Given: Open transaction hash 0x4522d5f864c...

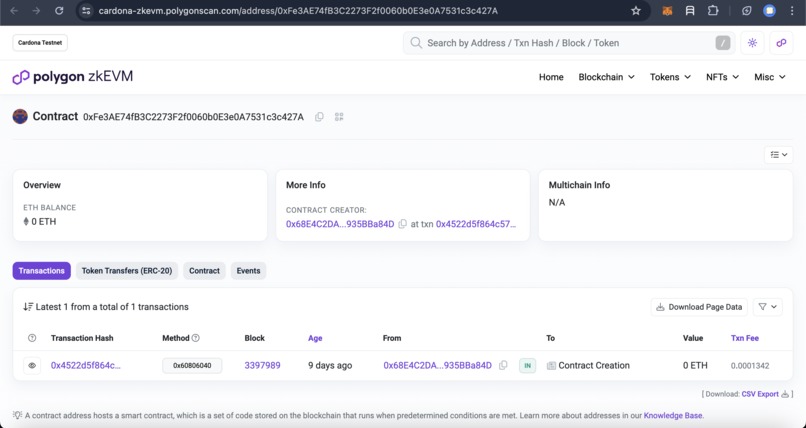Looking at the screenshot, I should pyautogui.click(x=86, y=365).
